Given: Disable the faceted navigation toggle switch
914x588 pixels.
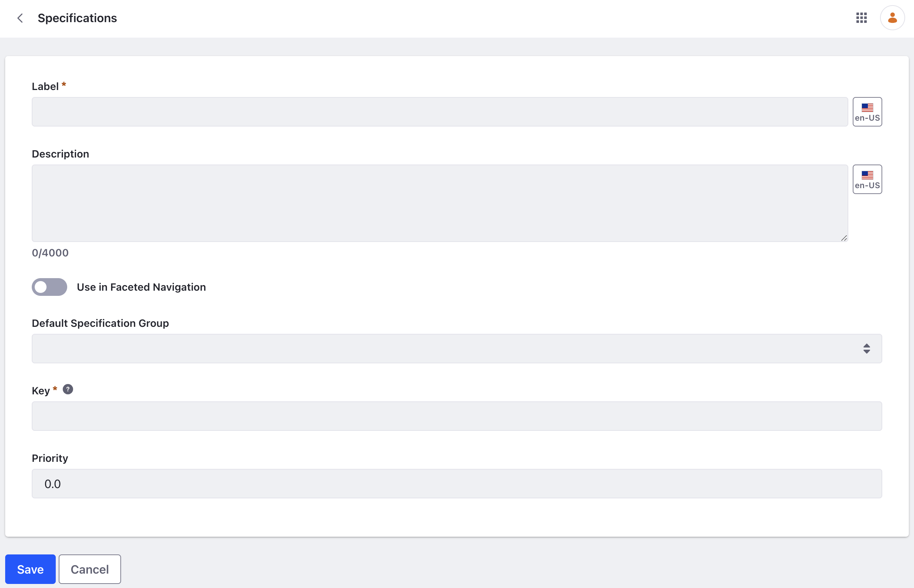Looking at the screenshot, I should [50, 287].
